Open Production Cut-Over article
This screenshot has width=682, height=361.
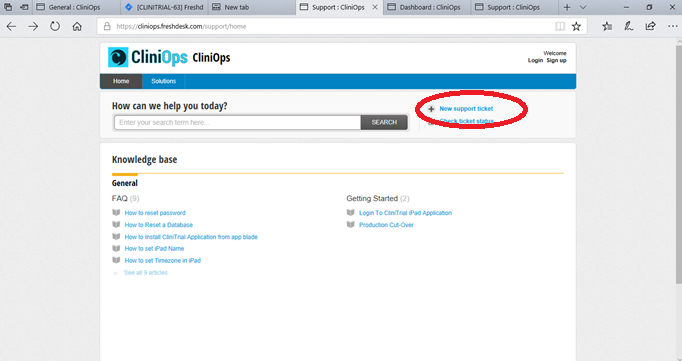(x=386, y=225)
